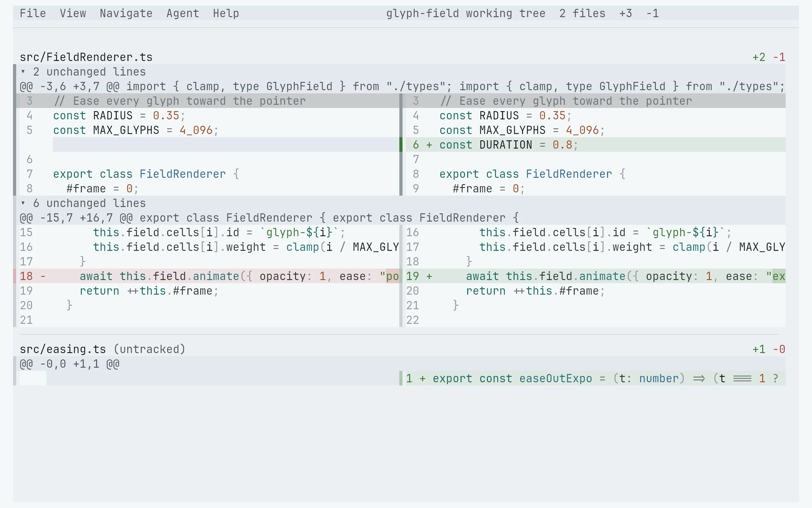Click the -1 deletions total in header
812x508 pixels.
click(652, 13)
